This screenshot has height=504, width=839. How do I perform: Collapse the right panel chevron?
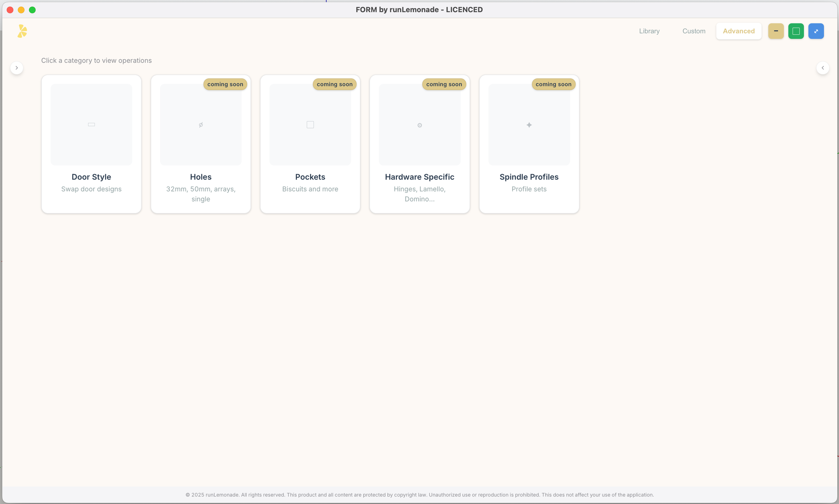tap(823, 68)
